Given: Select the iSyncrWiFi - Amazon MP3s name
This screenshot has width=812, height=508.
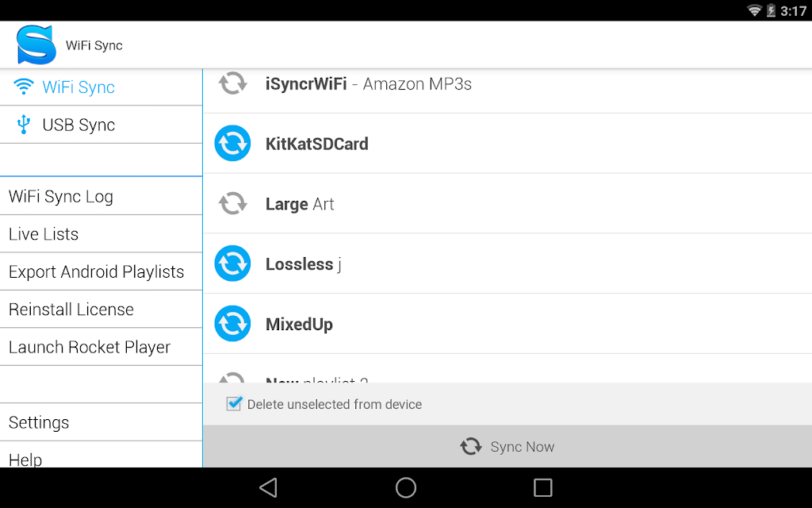Looking at the screenshot, I should (x=368, y=83).
